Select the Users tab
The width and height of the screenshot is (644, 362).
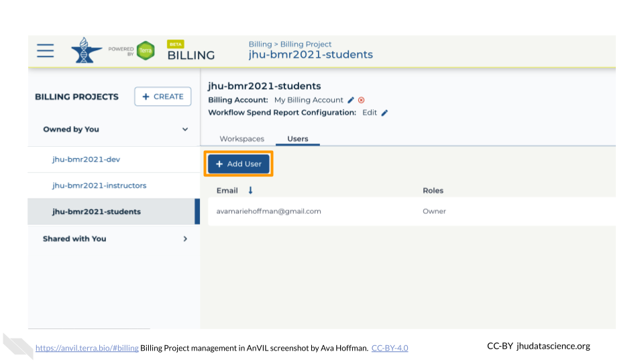(298, 139)
